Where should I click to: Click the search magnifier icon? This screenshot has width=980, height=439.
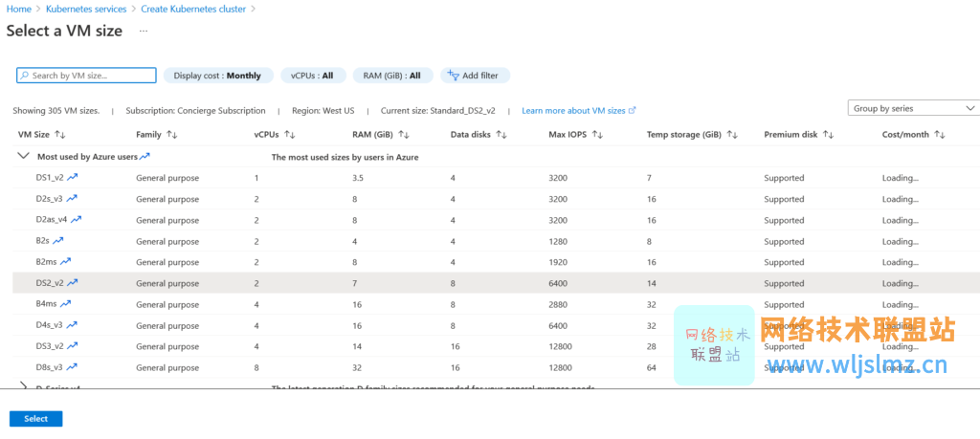[x=24, y=75]
